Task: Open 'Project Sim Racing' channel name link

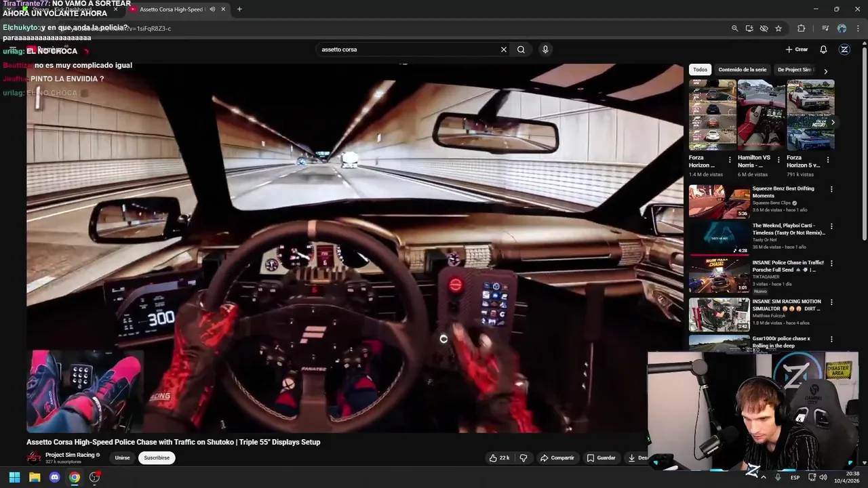Action: pos(70,455)
